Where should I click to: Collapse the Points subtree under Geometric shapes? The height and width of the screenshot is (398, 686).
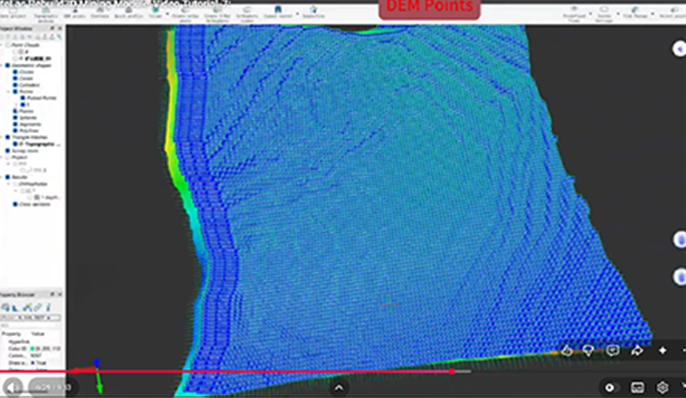click(x=9, y=91)
